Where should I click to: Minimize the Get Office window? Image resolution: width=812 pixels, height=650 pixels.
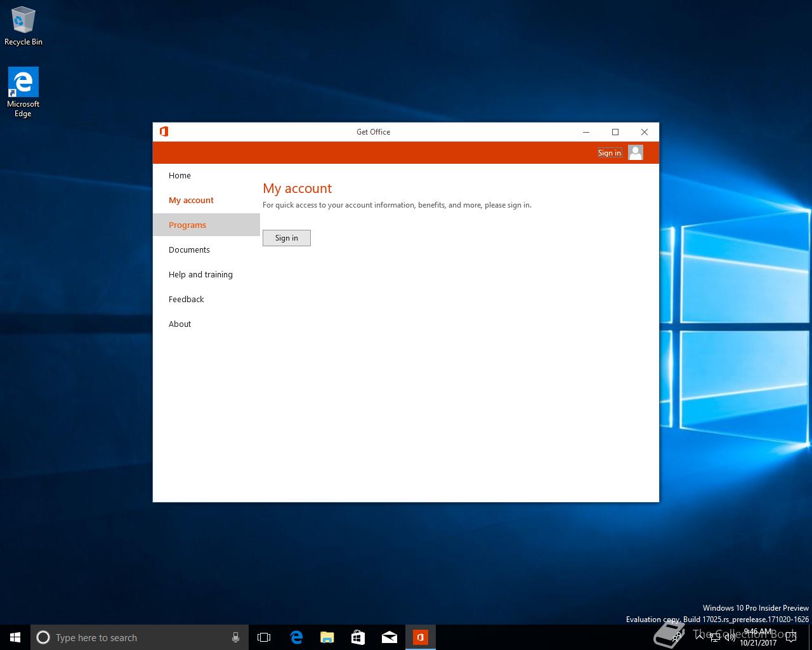(x=586, y=132)
